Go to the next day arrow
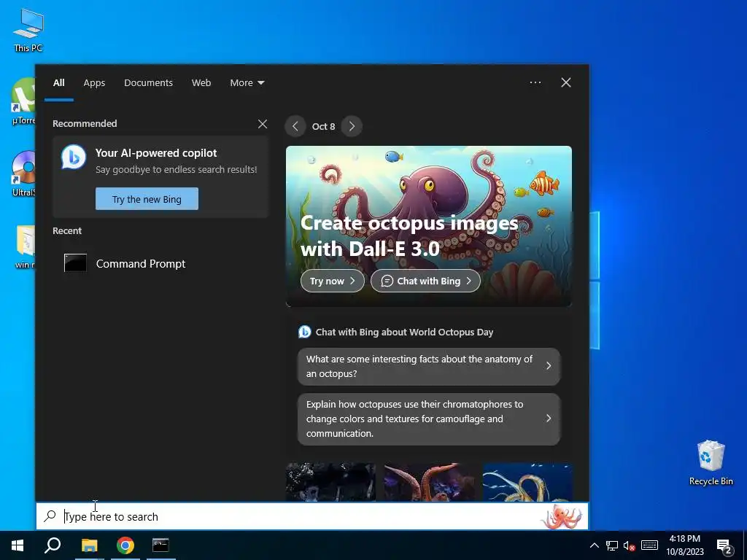The image size is (747, 560). pos(352,126)
